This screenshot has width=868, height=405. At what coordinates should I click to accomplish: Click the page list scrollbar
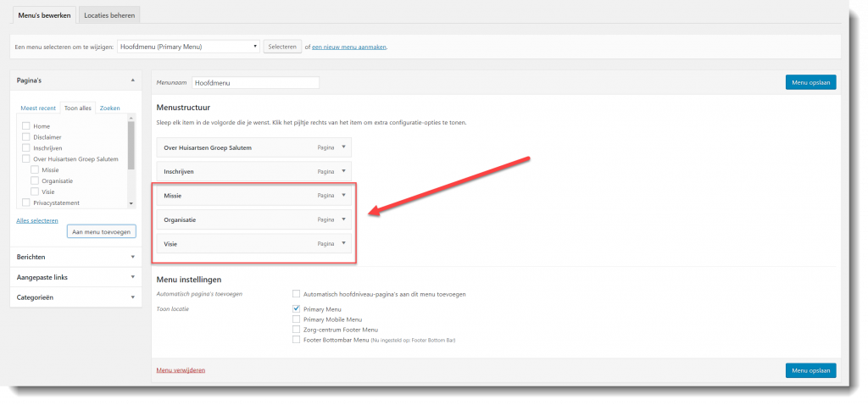pos(131,146)
